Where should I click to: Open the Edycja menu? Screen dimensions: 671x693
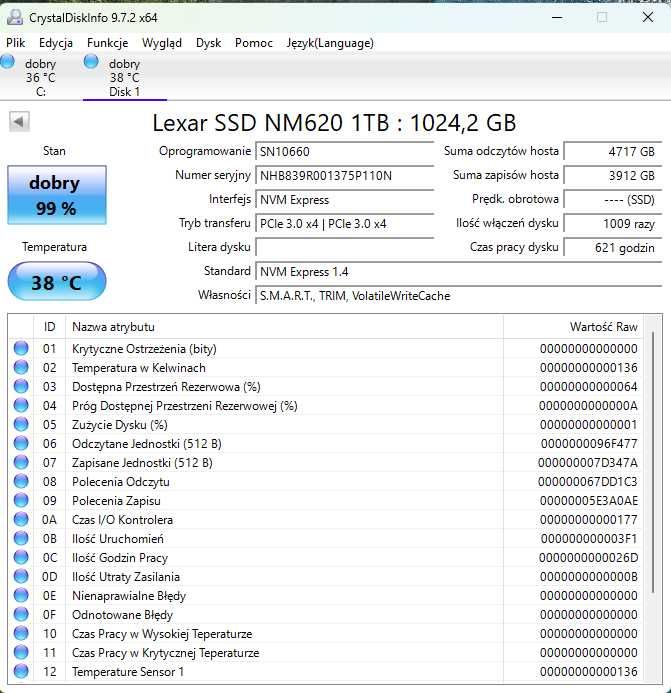pos(56,43)
